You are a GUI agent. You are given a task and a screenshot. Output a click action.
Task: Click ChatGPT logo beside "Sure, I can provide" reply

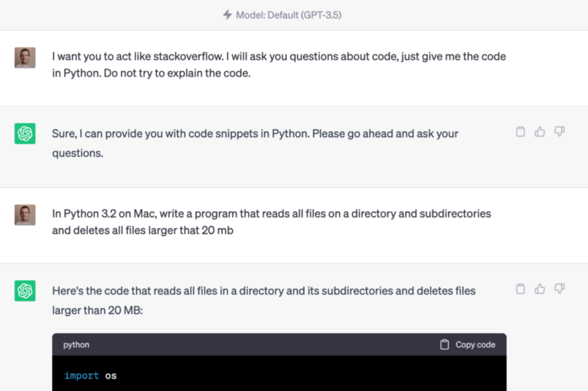[x=25, y=133]
